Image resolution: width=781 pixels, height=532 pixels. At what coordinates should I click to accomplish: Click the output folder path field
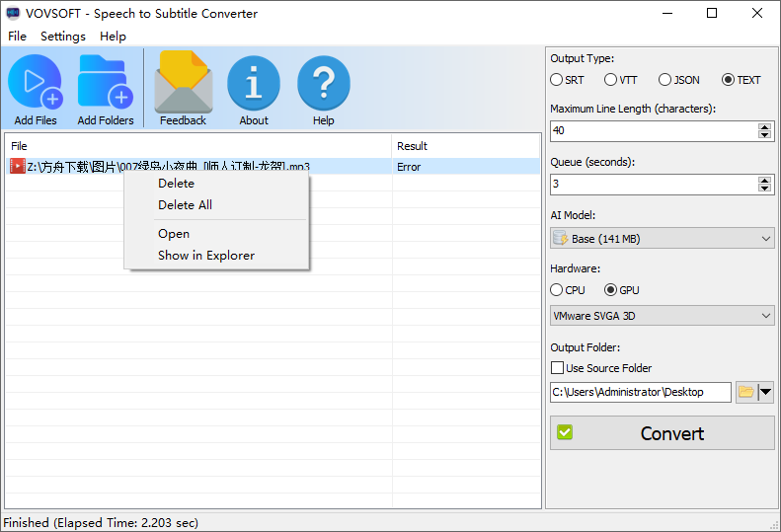641,392
